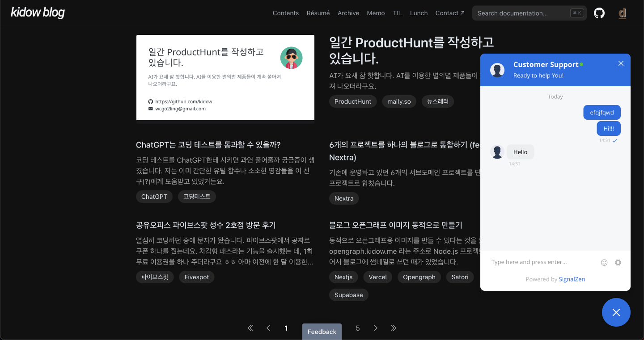Select the Supabase tag
The image size is (644, 340).
click(349, 295)
